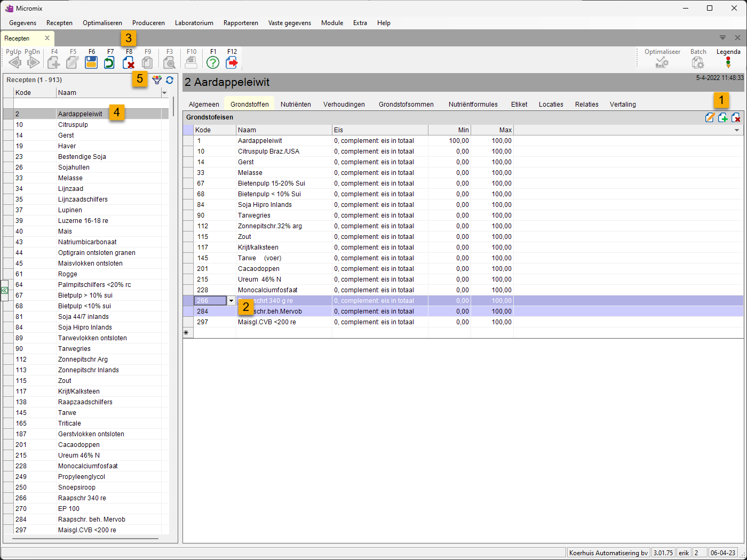This screenshot has height=560, width=747.
Task: Switch to the Nutriënten tab
Action: tap(296, 105)
